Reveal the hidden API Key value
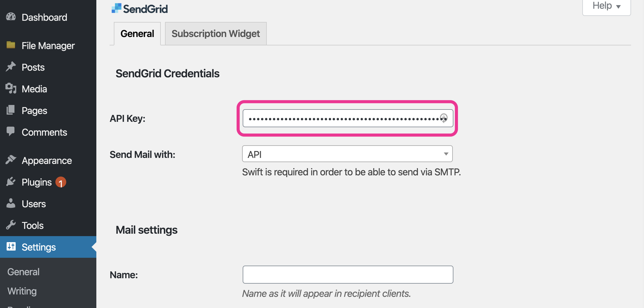The image size is (644, 308). (x=444, y=118)
